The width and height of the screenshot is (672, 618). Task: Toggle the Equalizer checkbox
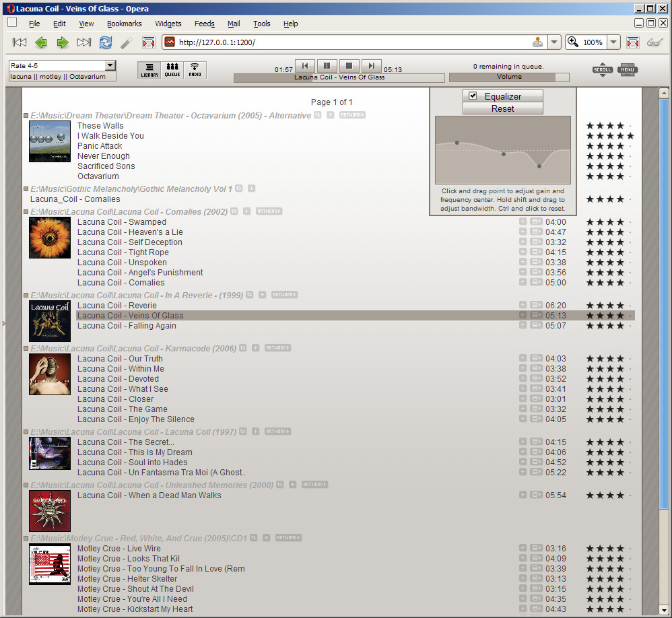473,96
